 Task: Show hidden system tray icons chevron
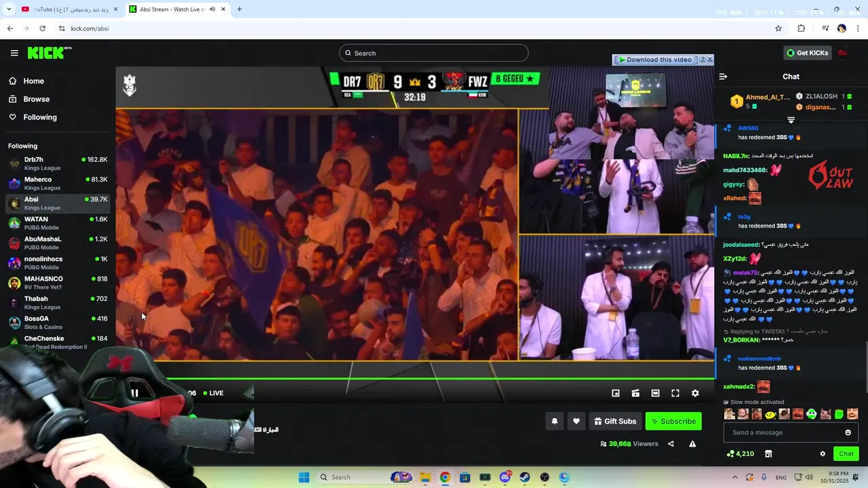[x=734, y=477]
